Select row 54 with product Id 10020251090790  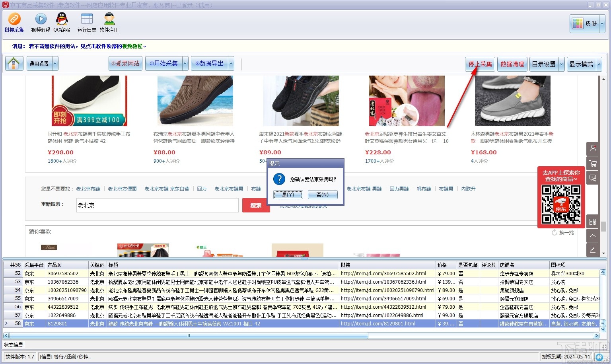point(302,290)
